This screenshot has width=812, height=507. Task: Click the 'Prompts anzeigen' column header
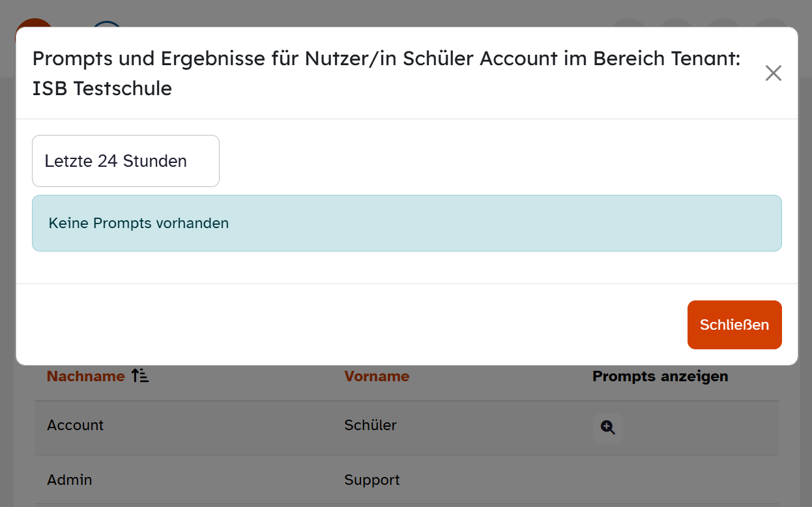coord(660,376)
